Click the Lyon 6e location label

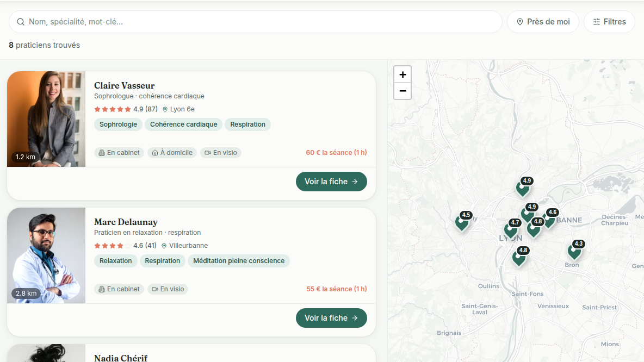[178, 109]
